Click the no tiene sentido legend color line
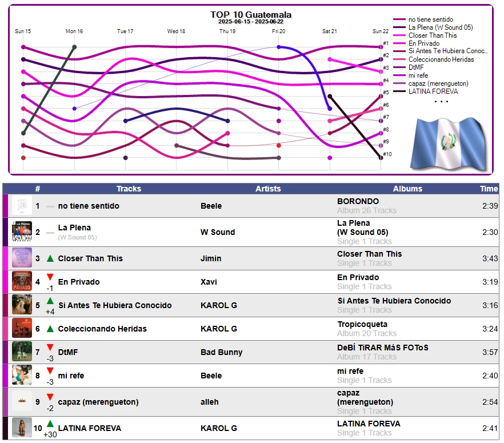This screenshot has width=504, height=443. point(399,19)
